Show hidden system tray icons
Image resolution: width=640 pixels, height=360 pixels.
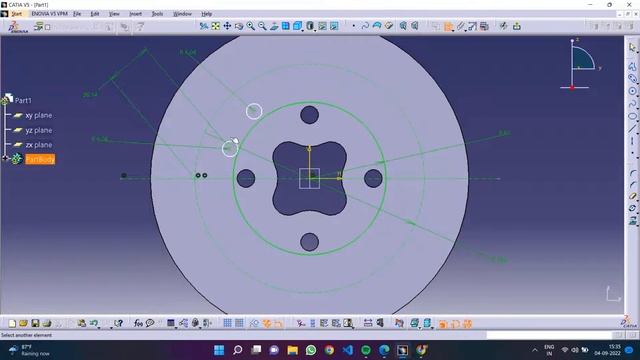(x=535, y=350)
